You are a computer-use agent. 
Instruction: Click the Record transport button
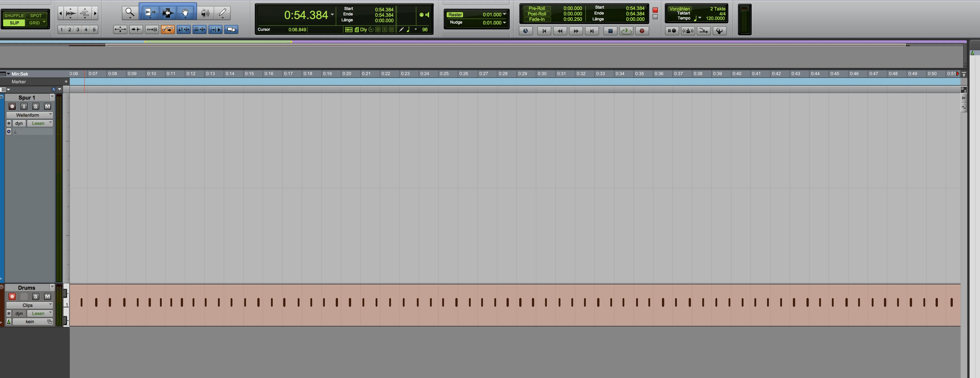click(x=642, y=31)
